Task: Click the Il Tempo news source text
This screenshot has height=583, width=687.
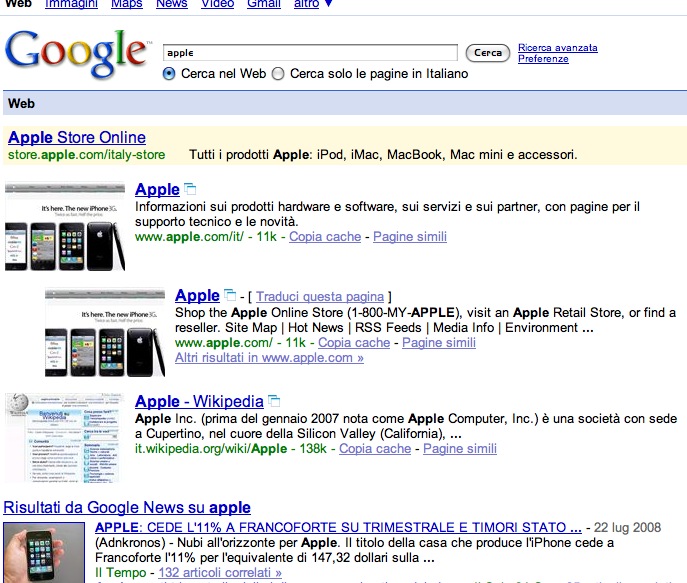Action: pyautogui.click(x=120, y=572)
